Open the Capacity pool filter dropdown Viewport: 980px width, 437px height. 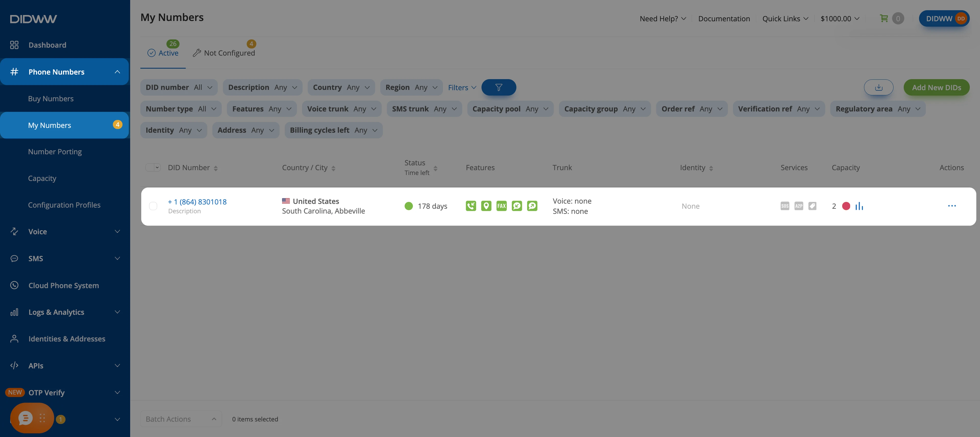click(x=510, y=109)
